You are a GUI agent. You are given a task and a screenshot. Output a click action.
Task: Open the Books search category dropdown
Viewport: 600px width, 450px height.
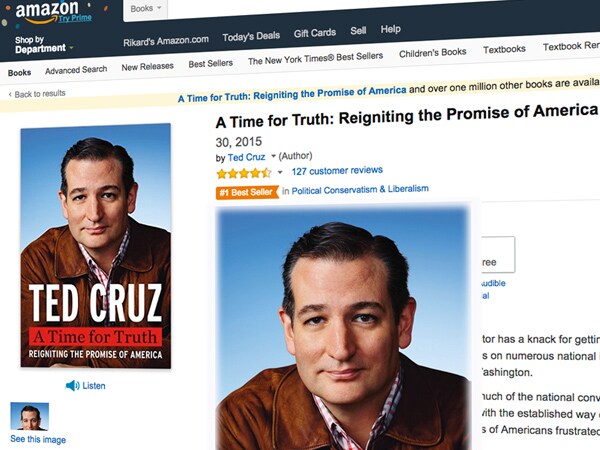(x=145, y=8)
